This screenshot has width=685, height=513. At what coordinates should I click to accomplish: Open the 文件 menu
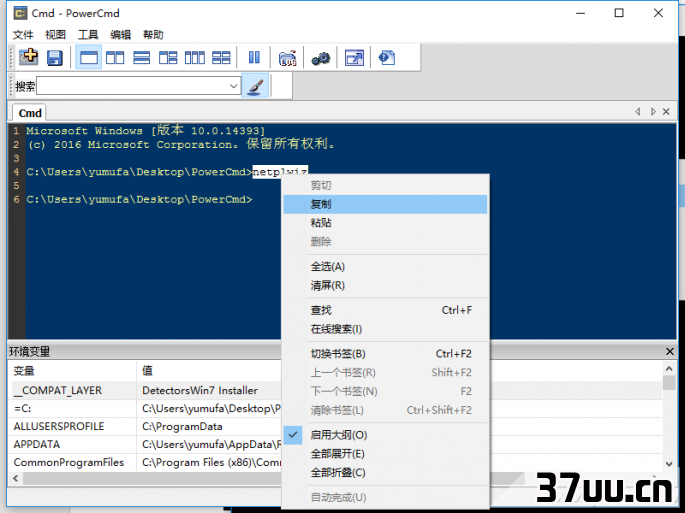(x=23, y=35)
